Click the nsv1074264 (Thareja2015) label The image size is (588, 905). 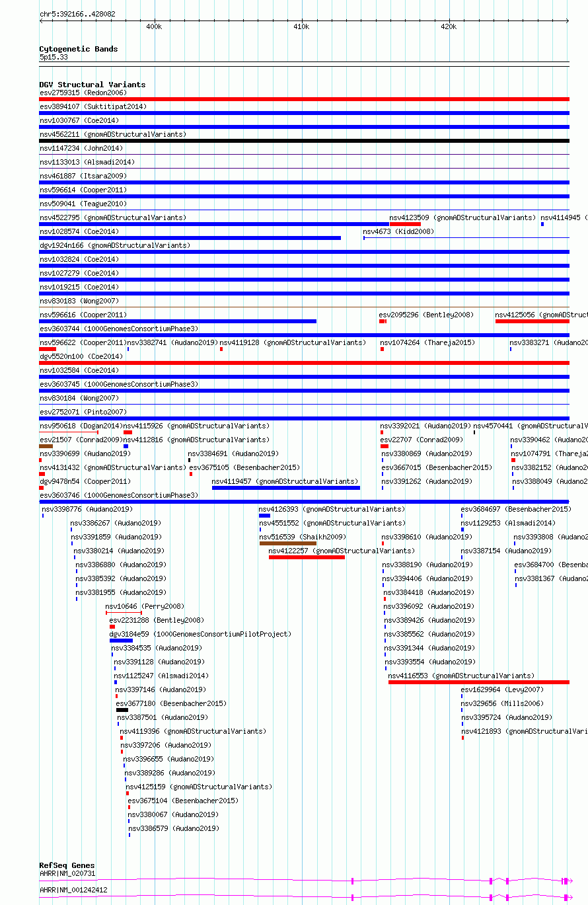(x=427, y=342)
